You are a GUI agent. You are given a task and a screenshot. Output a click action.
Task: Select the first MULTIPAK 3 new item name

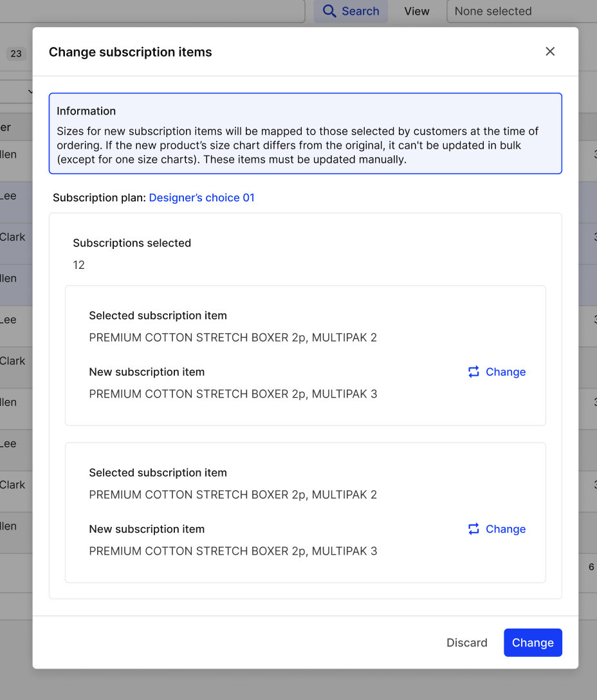point(233,394)
